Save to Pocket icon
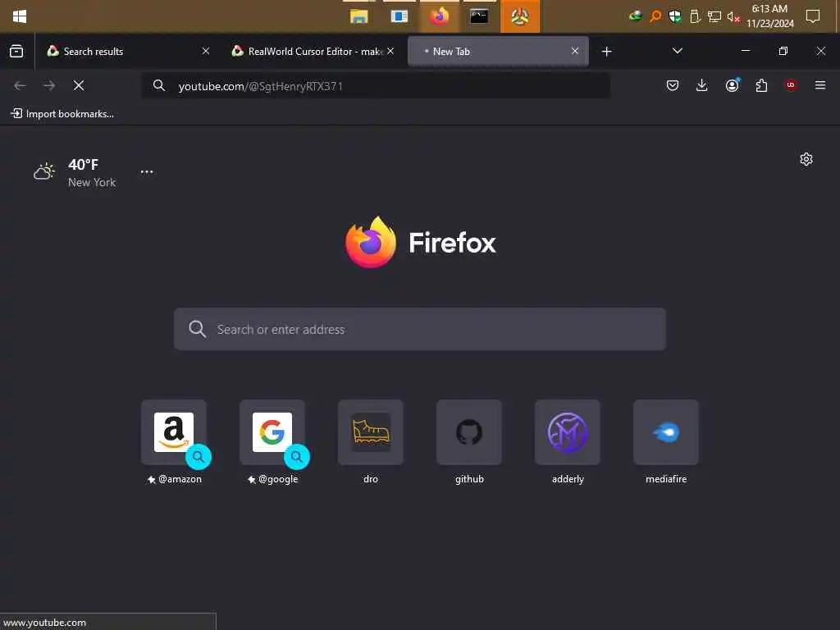The width and height of the screenshot is (840, 630). point(673,85)
